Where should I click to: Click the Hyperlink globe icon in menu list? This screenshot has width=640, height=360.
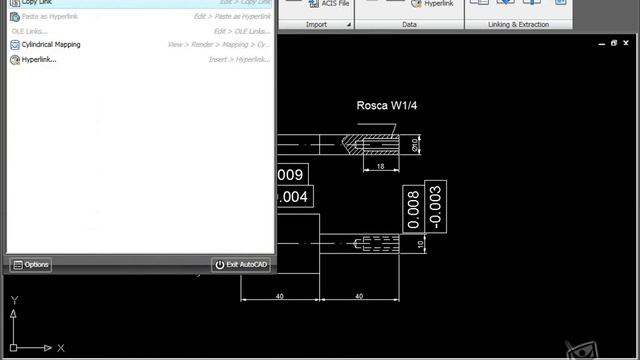click(15, 60)
